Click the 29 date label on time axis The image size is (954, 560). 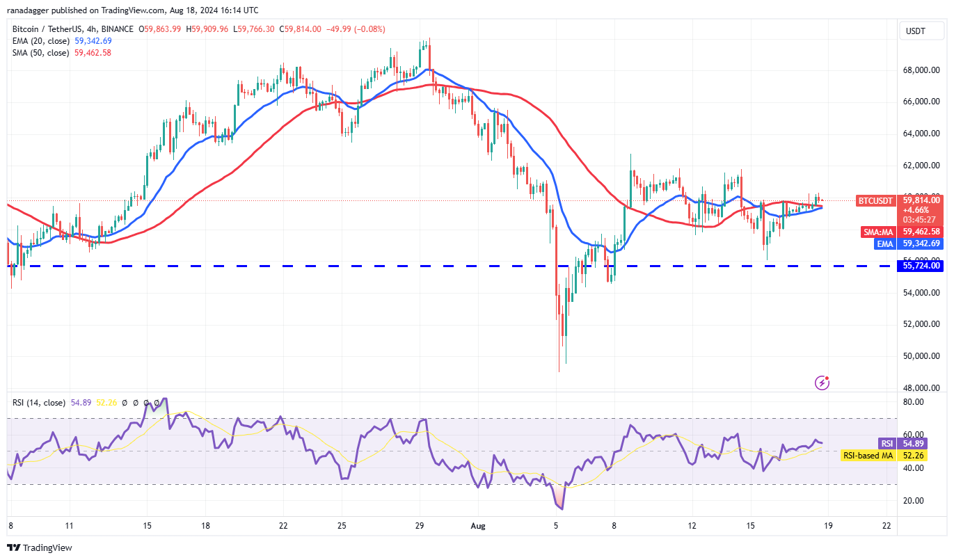420,527
